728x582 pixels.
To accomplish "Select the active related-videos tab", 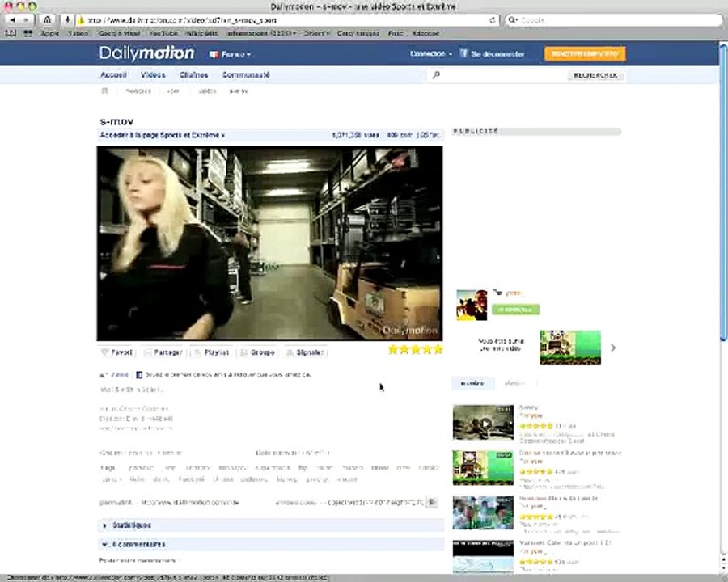I will point(472,383).
